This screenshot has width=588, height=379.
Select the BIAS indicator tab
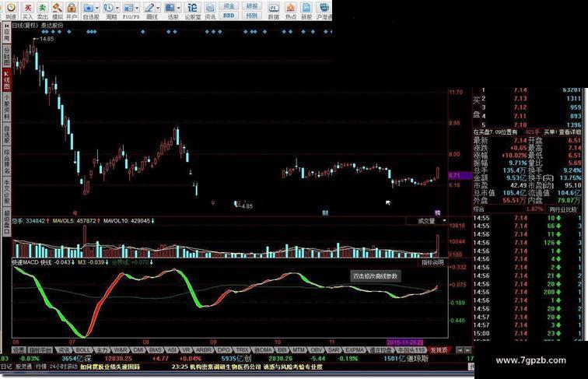pyautogui.click(x=156, y=349)
